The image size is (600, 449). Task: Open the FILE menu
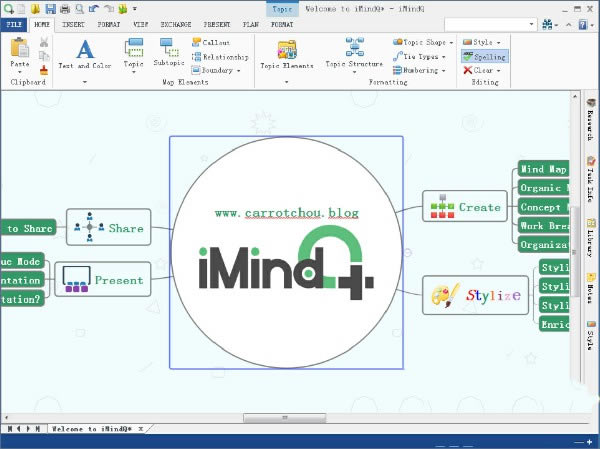(14, 24)
